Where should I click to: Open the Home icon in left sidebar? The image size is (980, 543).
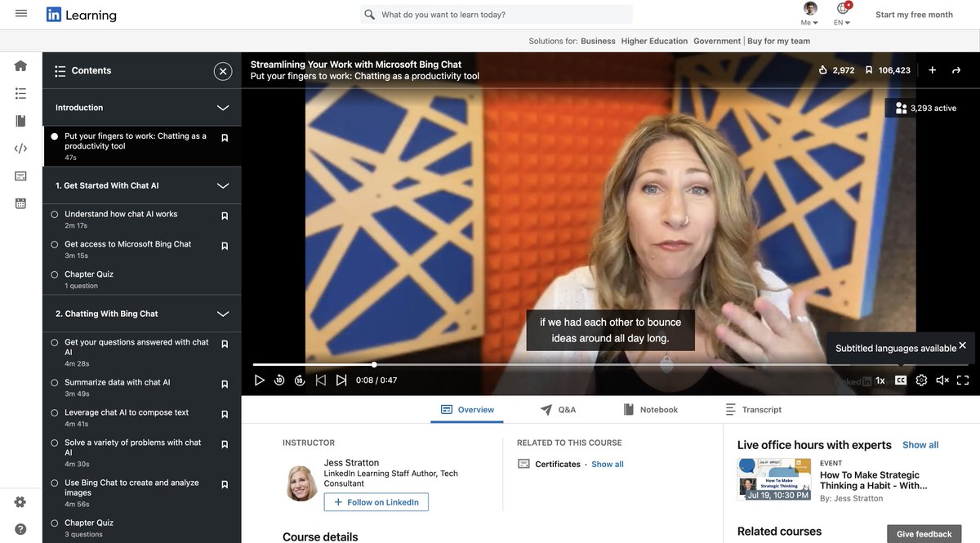pos(21,66)
